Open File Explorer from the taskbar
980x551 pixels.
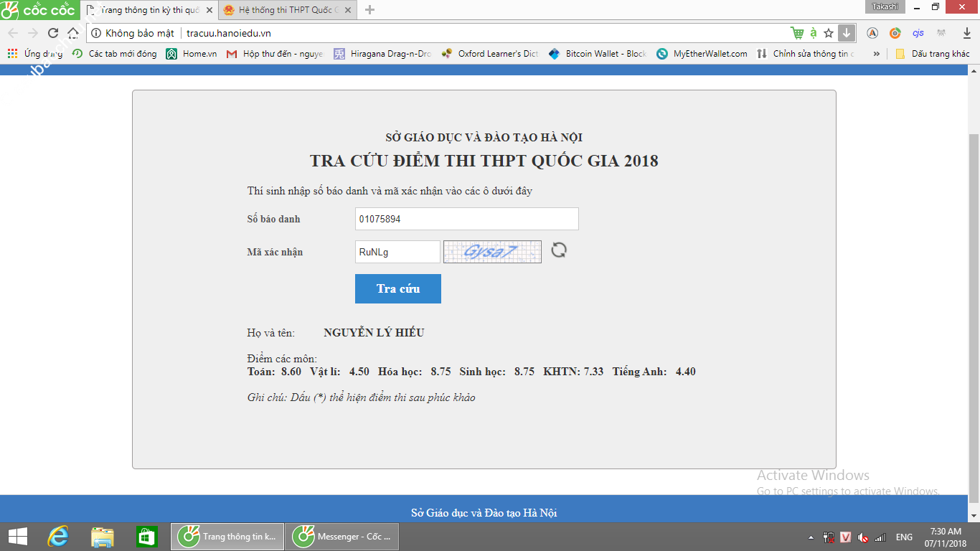103,537
